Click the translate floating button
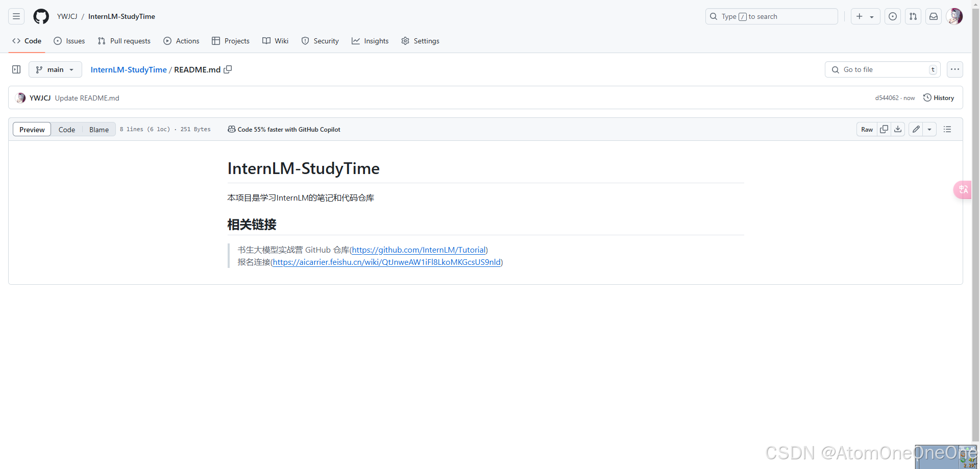 coord(963,190)
